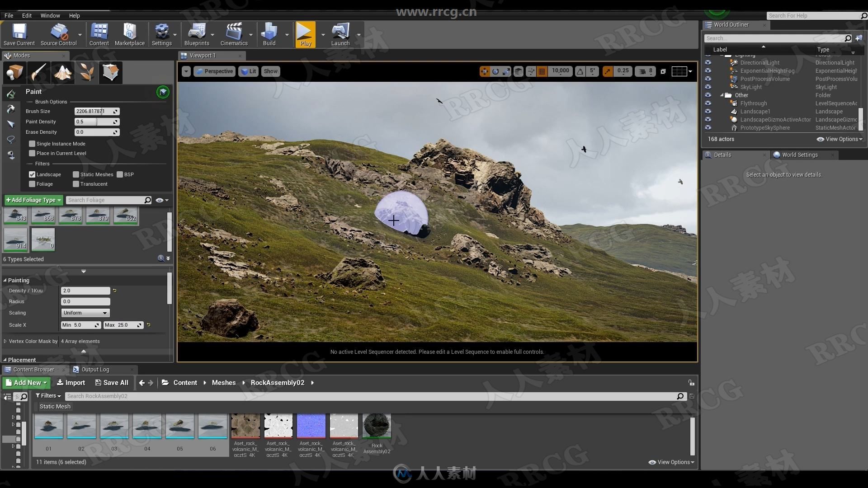Image resolution: width=868 pixels, height=488 pixels.
Task: Enable the Foliage filter checkbox
Action: pos(33,183)
